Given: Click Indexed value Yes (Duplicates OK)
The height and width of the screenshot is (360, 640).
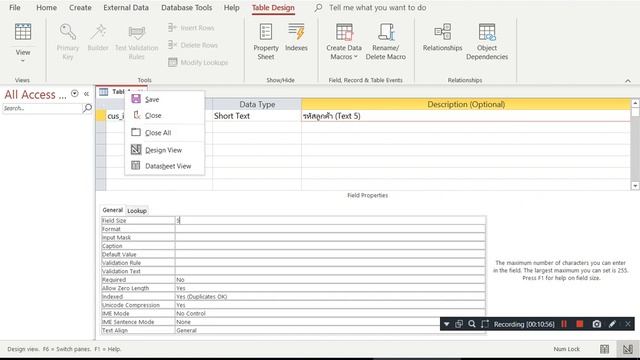Looking at the screenshot, I should click(330, 296).
